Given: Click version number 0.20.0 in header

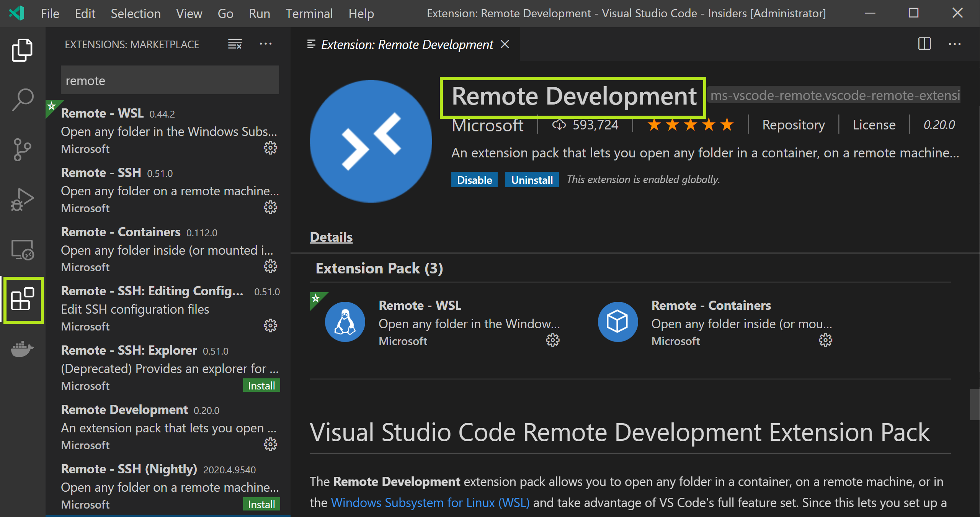Looking at the screenshot, I should 939,125.
